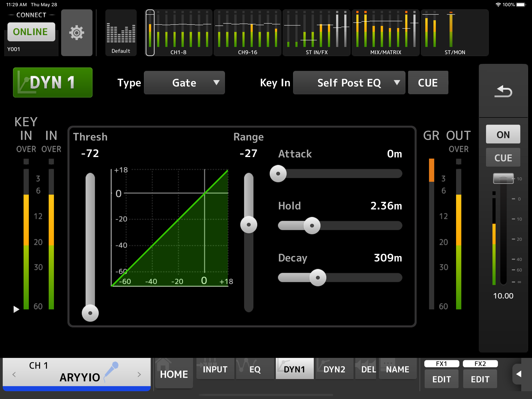Collapse the side panel with the left triangle

pyautogui.click(x=519, y=374)
